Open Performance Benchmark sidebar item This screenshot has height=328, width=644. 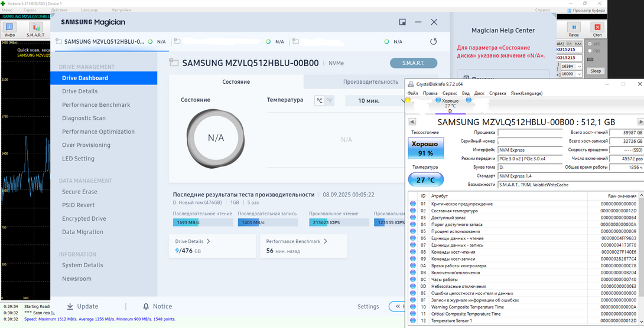pyautogui.click(x=96, y=104)
